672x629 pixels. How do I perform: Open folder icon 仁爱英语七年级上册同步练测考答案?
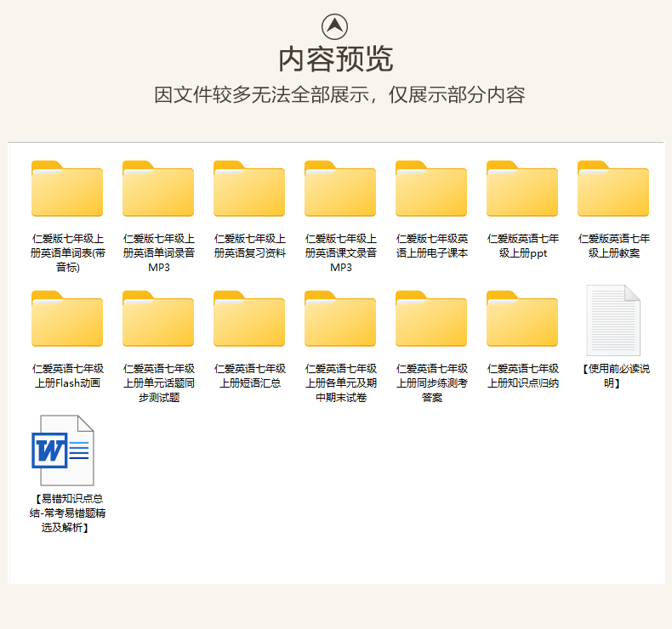pyautogui.click(x=431, y=319)
